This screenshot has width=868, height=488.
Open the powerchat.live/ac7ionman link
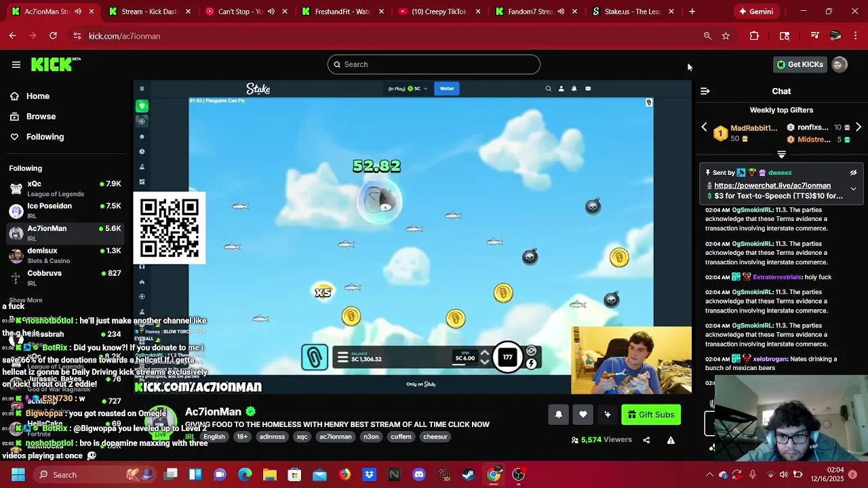pos(772,186)
